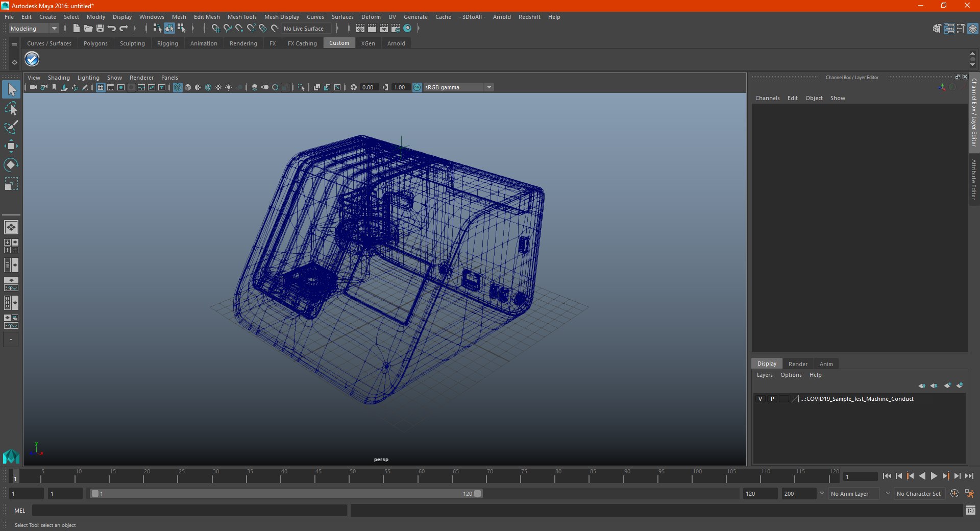Toggle the viewport grid display button

(101, 87)
